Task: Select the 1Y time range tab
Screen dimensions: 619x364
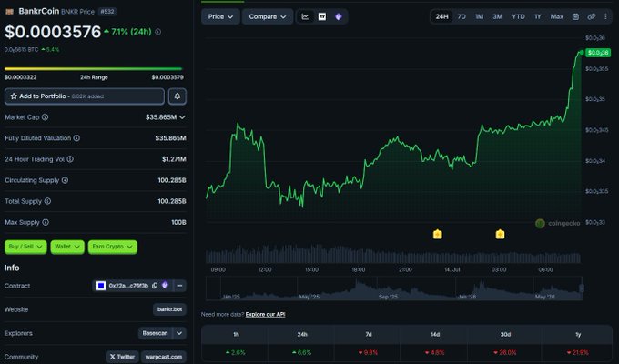Action: [x=538, y=16]
